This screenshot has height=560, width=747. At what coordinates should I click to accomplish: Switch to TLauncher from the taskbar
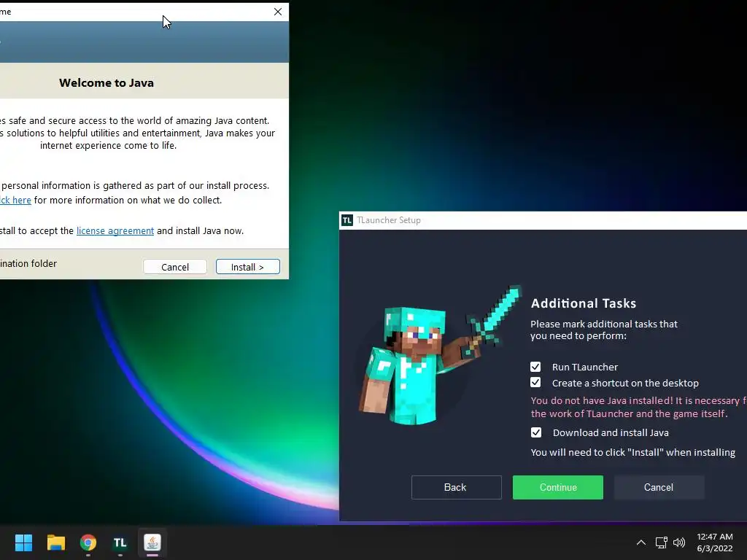pos(120,542)
